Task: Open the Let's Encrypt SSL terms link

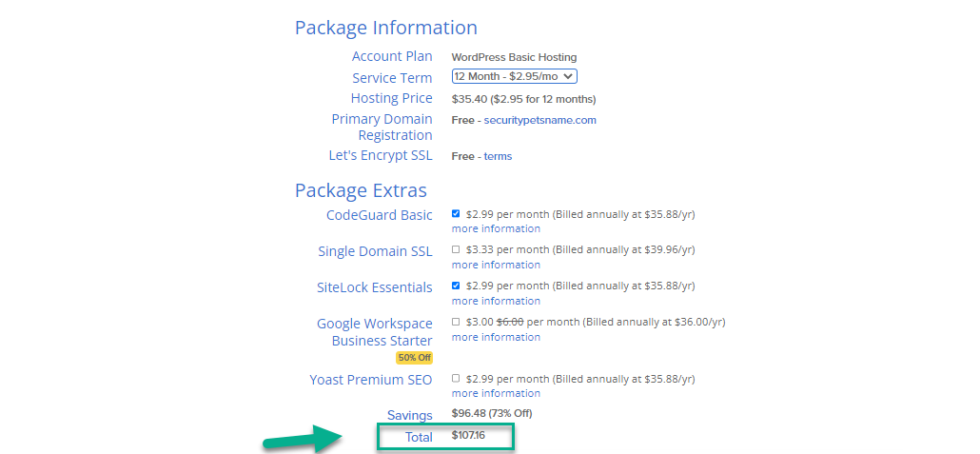Action: (498, 156)
